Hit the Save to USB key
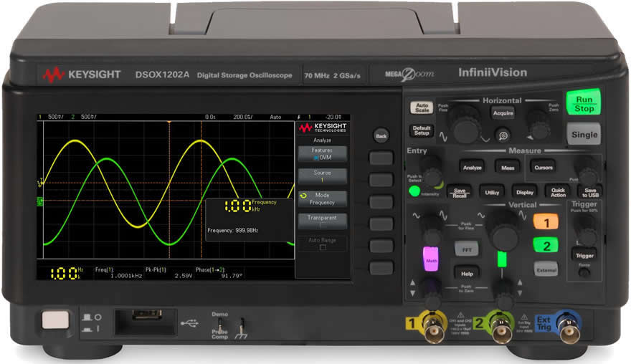The image size is (631, 364). tap(590, 192)
